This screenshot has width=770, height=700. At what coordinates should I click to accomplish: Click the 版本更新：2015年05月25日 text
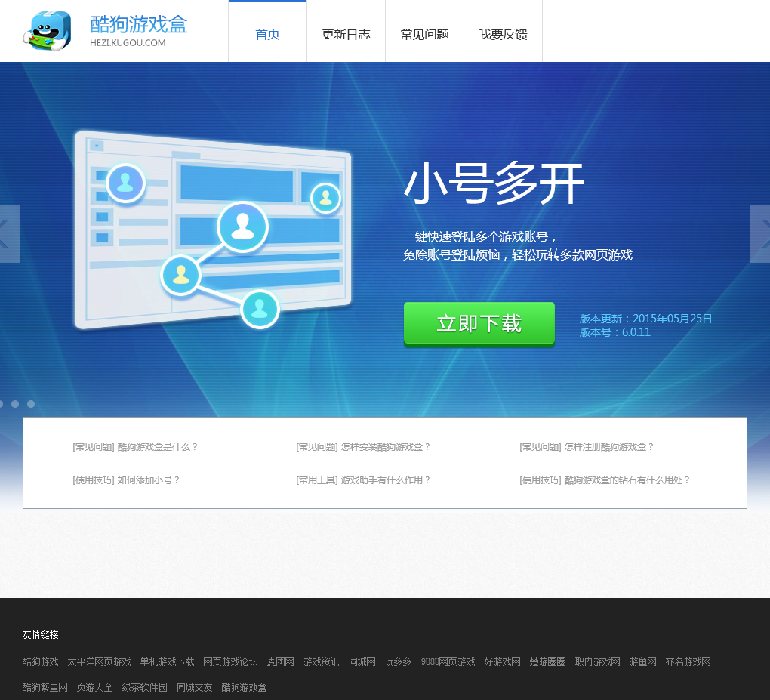tap(645, 319)
